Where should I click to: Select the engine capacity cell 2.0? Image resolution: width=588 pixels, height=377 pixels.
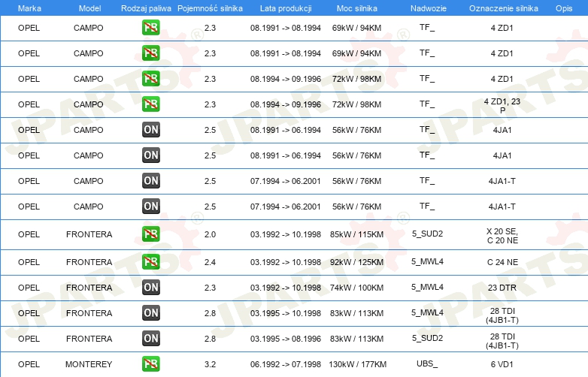(210, 234)
